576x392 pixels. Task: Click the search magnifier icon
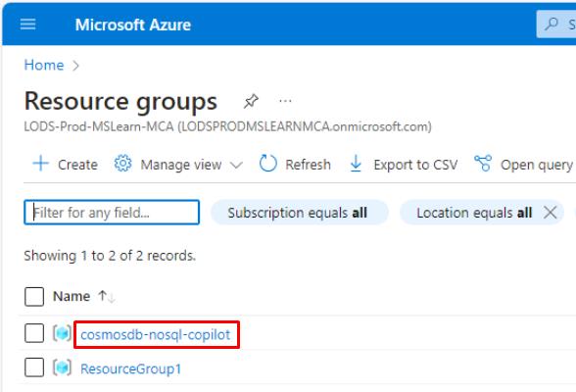click(551, 24)
